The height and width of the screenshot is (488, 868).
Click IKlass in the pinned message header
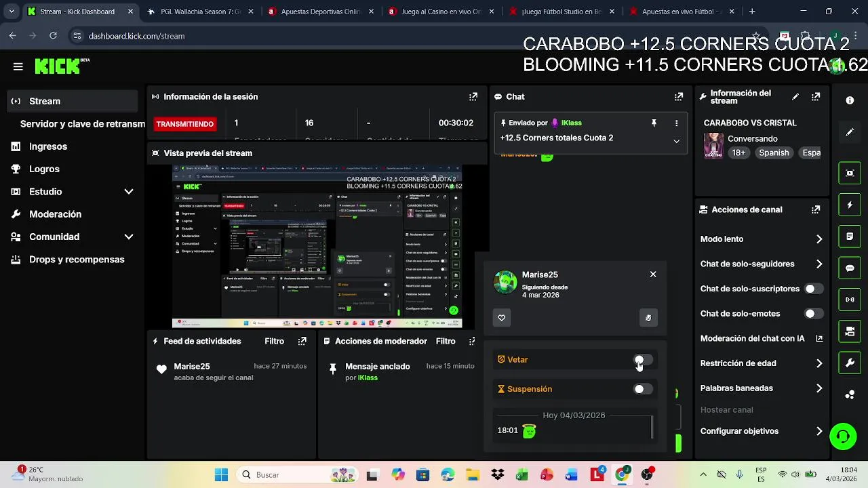(571, 123)
